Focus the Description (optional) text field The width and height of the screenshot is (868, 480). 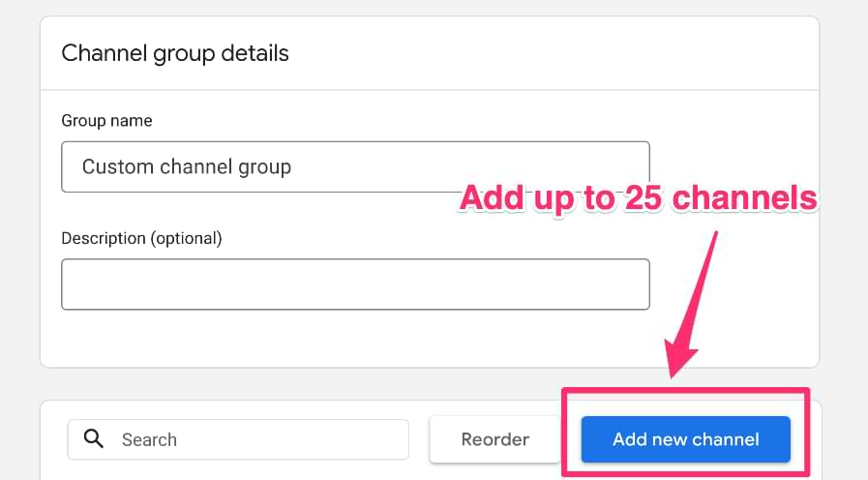coord(355,284)
